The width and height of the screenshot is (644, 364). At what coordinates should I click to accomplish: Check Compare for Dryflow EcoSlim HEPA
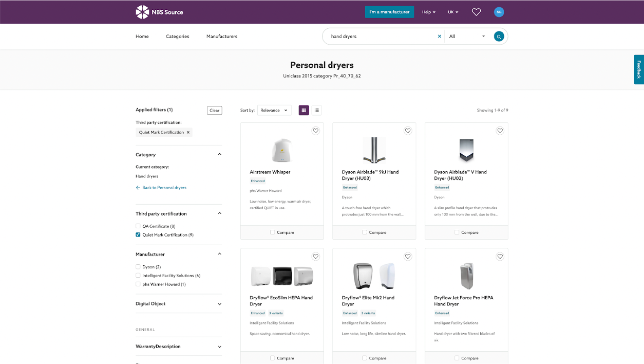(x=272, y=358)
